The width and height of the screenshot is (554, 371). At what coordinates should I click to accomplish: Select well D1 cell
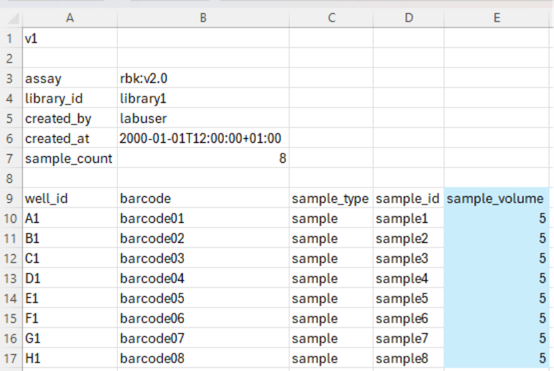click(x=70, y=278)
